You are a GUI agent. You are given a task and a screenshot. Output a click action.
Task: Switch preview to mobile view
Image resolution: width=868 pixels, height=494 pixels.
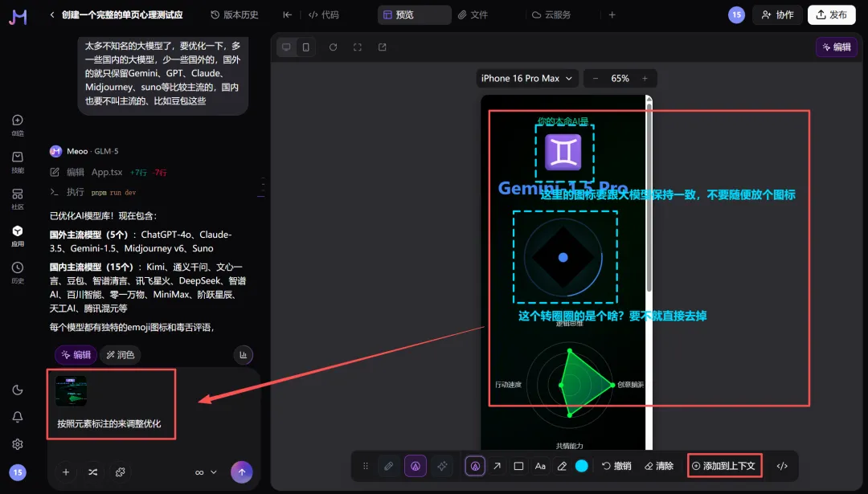[x=305, y=47]
